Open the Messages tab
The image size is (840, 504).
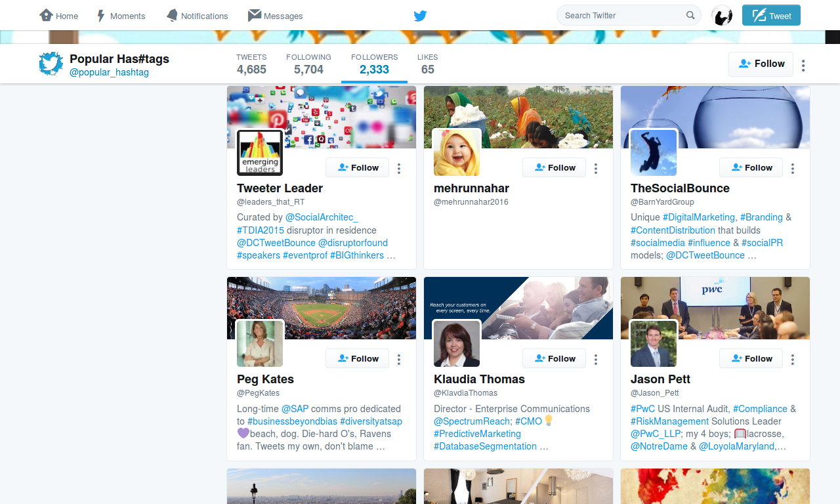click(x=276, y=16)
